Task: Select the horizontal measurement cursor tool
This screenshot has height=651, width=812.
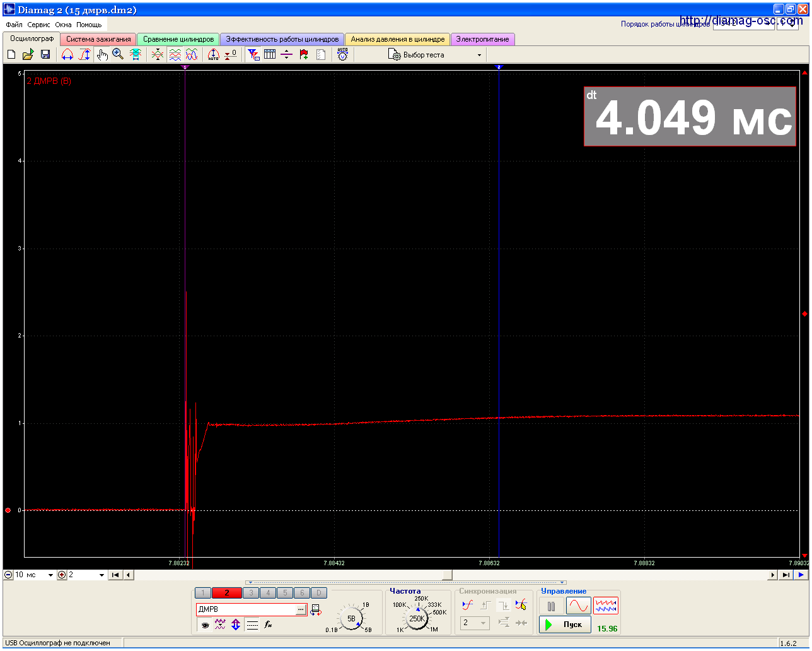Action: pyautogui.click(x=67, y=55)
